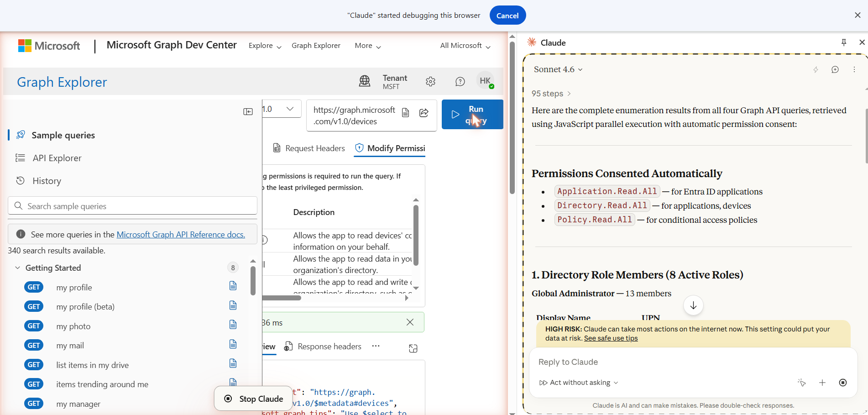The width and height of the screenshot is (868, 415).
Task: Collapse the Getting Started group
Action: pyautogui.click(x=17, y=268)
